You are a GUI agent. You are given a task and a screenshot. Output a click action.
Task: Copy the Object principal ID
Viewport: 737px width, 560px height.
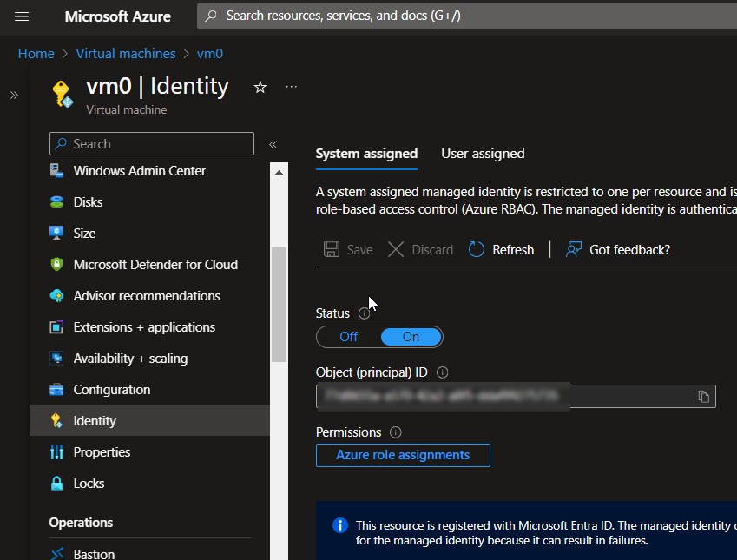(x=704, y=397)
